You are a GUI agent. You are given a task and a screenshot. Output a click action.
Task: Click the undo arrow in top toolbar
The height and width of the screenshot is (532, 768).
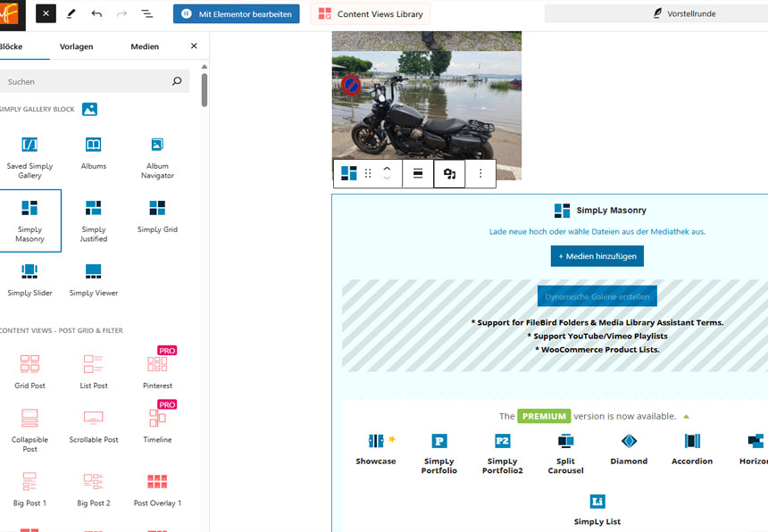pyautogui.click(x=96, y=14)
